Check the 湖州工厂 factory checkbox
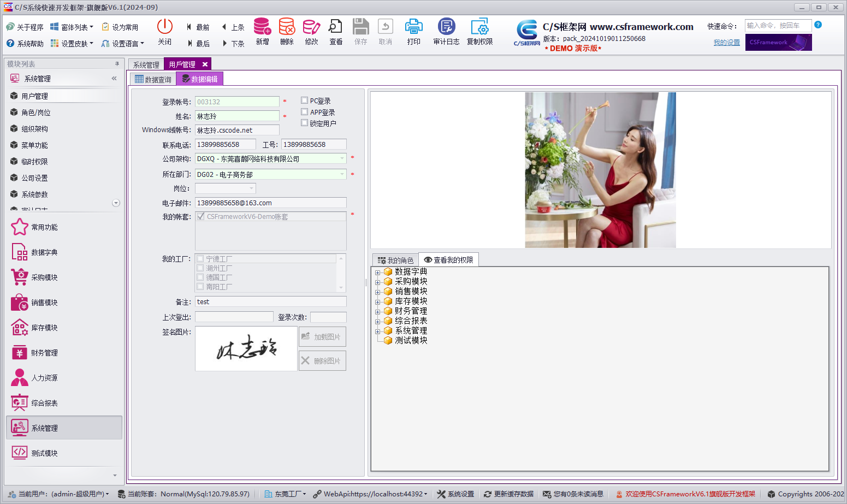The height and width of the screenshot is (504, 847). (x=200, y=268)
